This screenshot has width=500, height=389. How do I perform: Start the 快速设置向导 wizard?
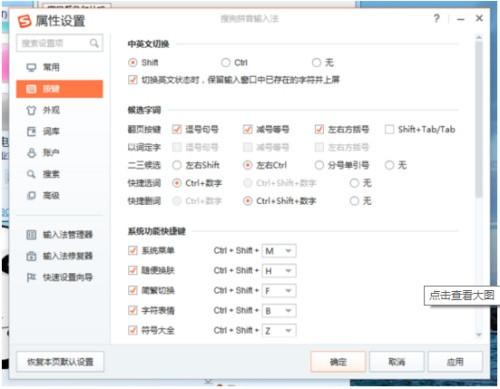click(x=59, y=277)
